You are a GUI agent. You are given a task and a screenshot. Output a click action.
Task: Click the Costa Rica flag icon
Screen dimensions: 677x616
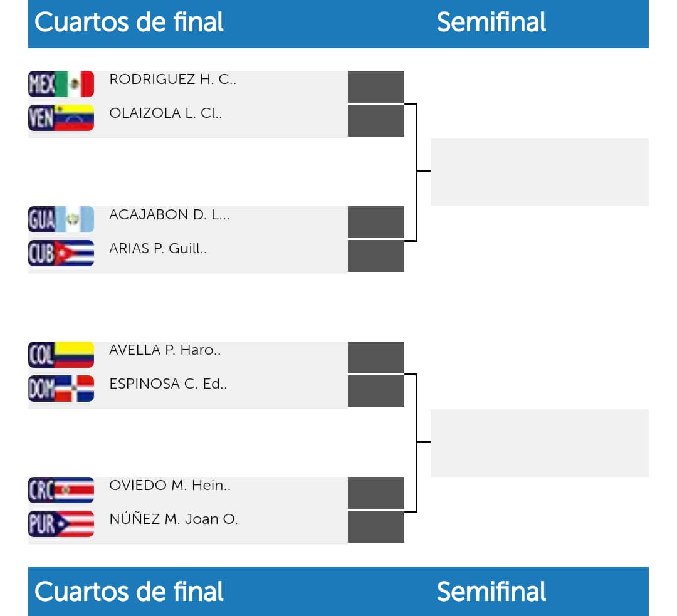61,490
